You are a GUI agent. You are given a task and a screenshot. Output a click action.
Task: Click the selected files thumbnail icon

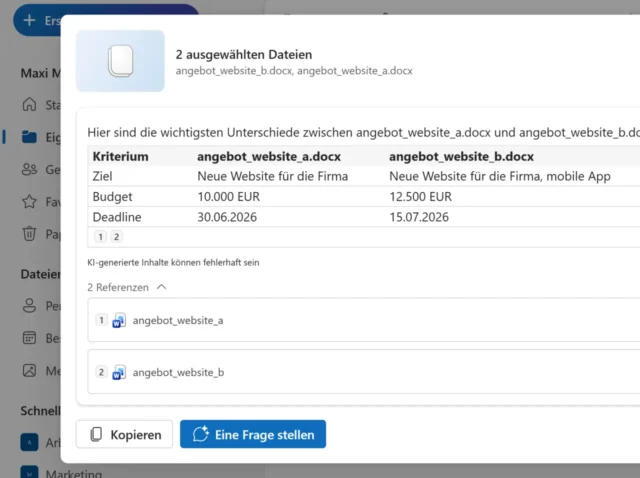click(x=120, y=61)
